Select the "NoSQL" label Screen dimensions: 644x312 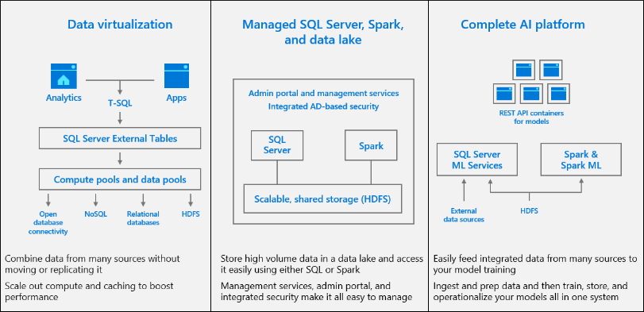point(95,214)
